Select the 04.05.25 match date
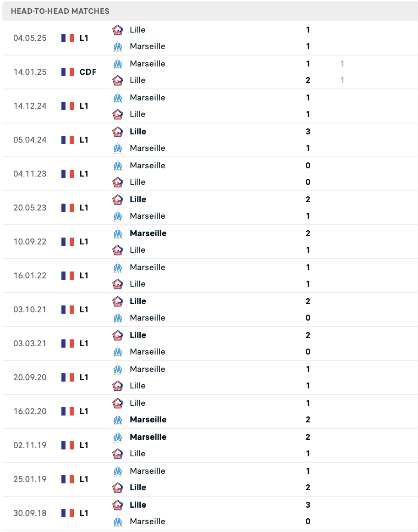Screen dimensions: 418x532 point(30,38)
